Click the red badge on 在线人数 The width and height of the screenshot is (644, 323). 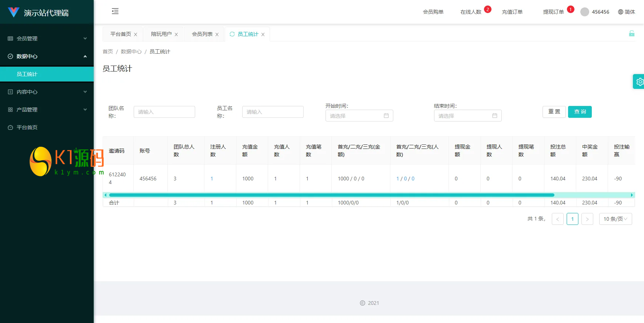pyautogui.click(x=488, y=9)
